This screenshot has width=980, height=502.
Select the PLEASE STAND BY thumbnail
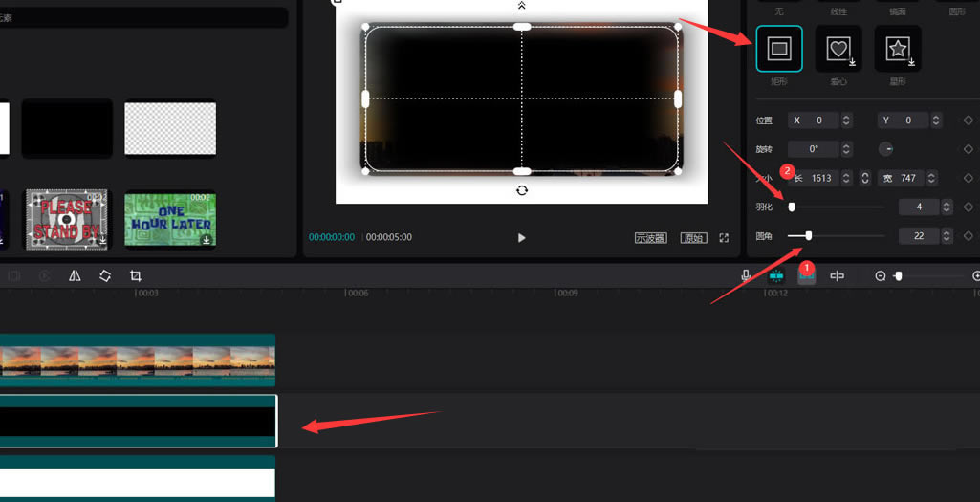point(66,220)
